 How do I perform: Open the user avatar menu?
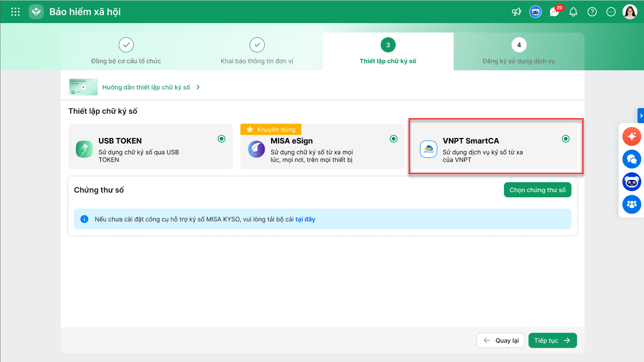(630, 12)
